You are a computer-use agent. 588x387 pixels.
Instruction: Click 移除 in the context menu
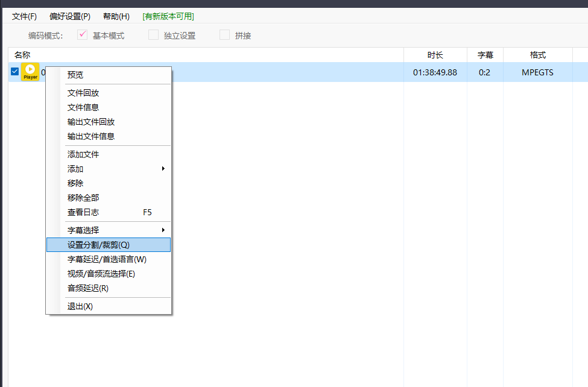point(109,183)
